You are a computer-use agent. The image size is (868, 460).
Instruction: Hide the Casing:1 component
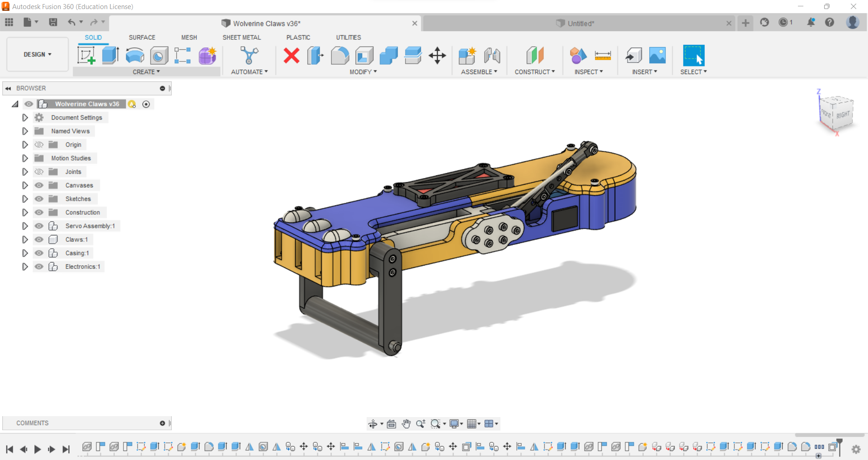click(x=39, y=253)
